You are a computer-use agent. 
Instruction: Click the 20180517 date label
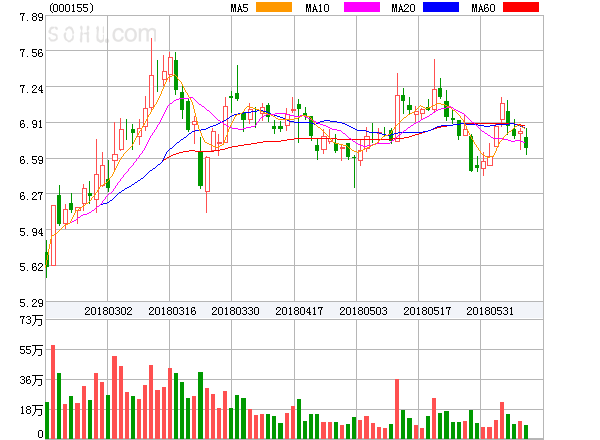tap(427, 311)
